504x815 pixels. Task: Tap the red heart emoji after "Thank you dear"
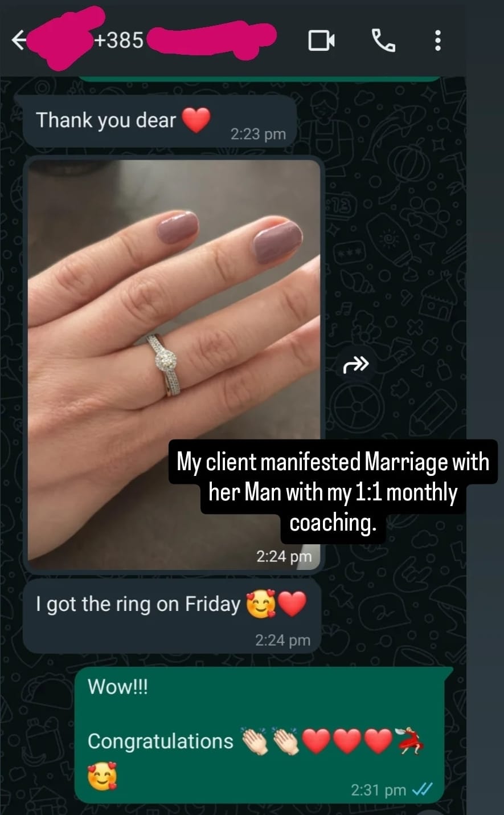tap(196, 120)
